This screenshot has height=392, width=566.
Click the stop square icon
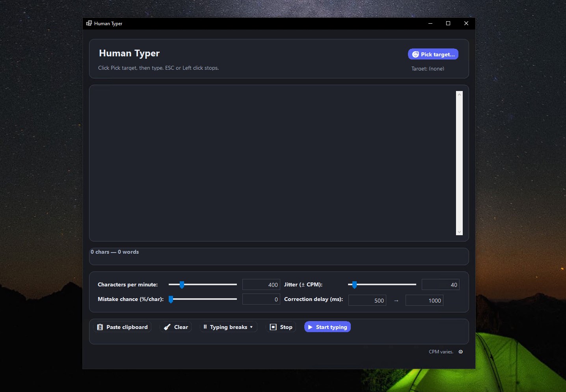(x=274, y=327)
